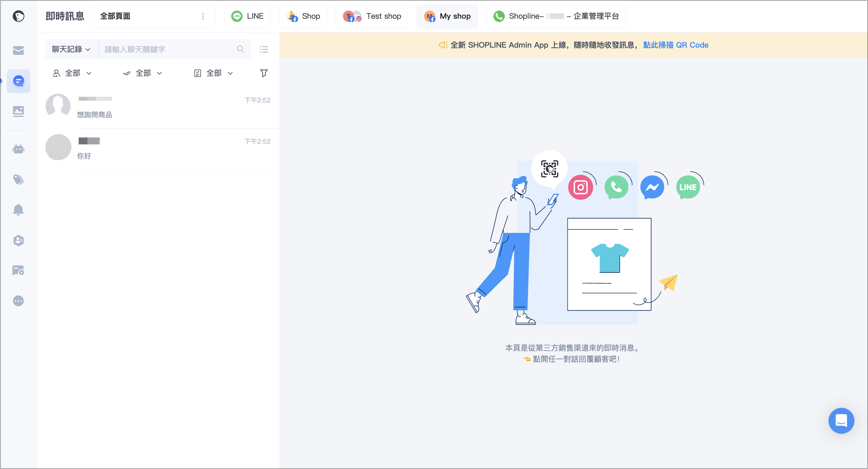Open the notification bell sidebar icon
This screenshot has width=868, height=469.
(18, 209)
